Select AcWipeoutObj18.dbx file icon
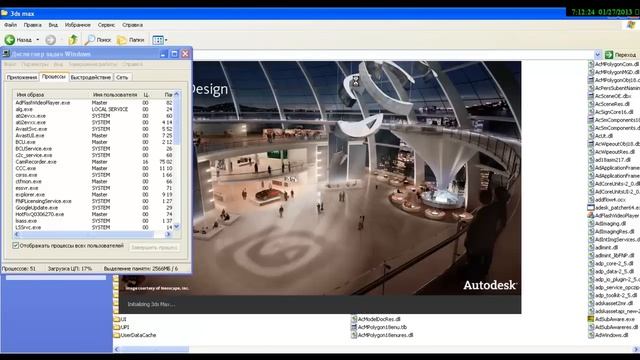 591,144
